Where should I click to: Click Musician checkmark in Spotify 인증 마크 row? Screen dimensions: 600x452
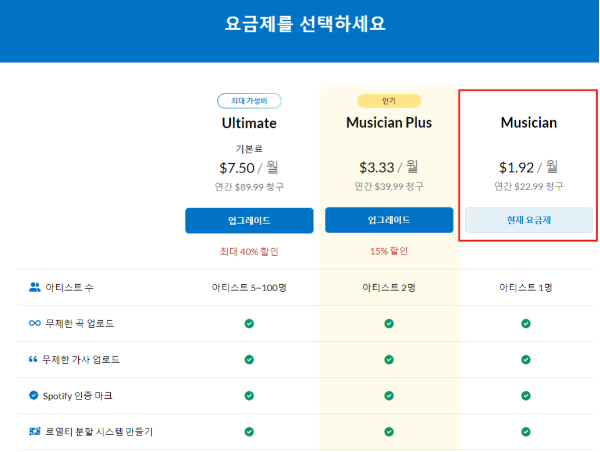coord(526,396)
